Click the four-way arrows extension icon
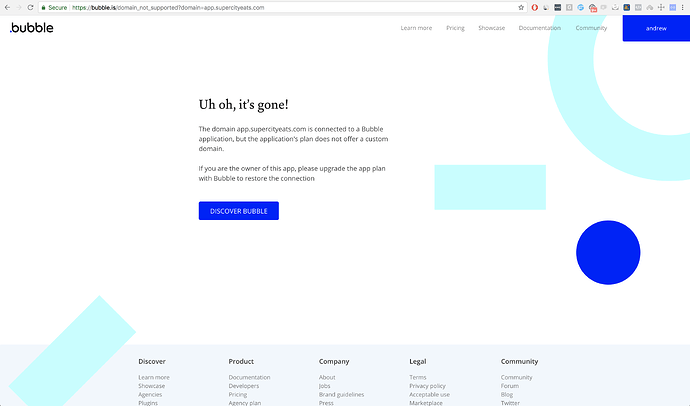Screen dimensions: 690x406 [661, 7]
